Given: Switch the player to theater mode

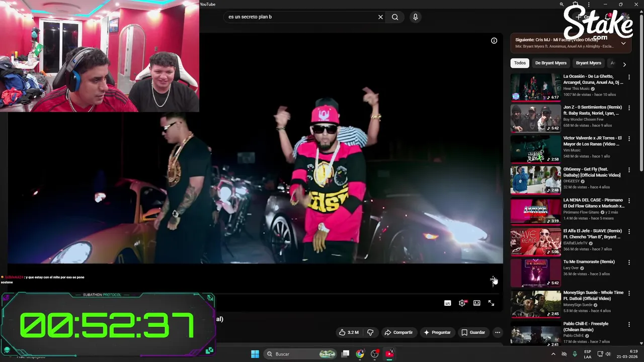Looking at the screenshot, I should tap(476, 303).
